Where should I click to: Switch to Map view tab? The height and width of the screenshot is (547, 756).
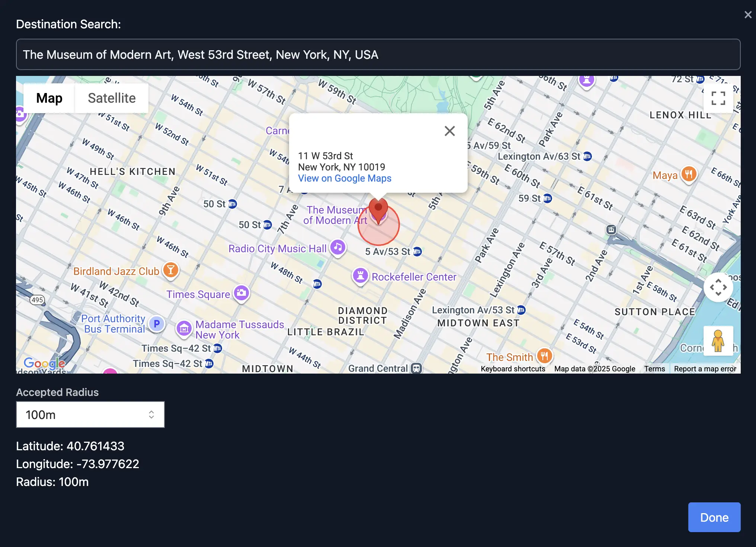coord(49,98)
